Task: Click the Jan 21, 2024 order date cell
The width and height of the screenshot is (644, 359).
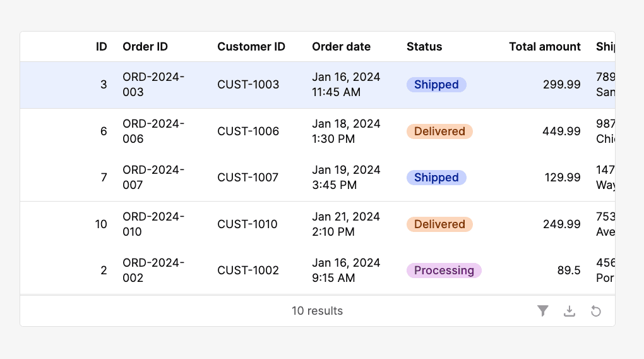Action: (x=346, y=224)
